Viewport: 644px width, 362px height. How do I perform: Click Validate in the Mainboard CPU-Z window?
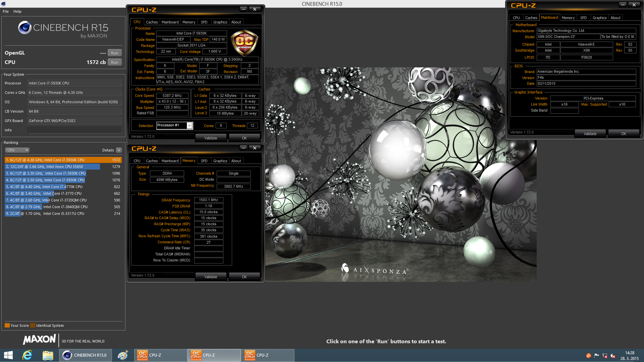click(590, 134)
